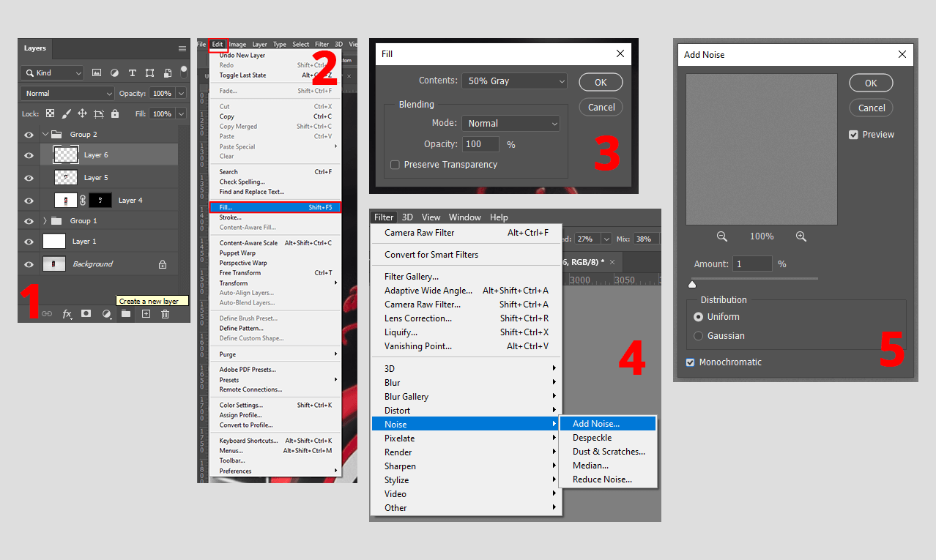Select the Layer 1 thumbnail
Viewport: 936px width, 560px height.
point(54,242)
